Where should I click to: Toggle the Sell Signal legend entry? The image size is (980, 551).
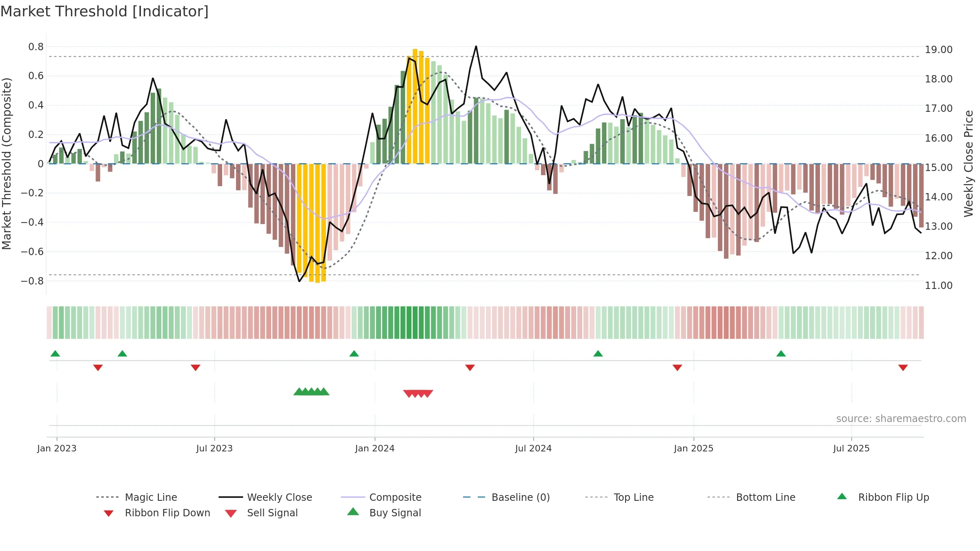[261, 513]
